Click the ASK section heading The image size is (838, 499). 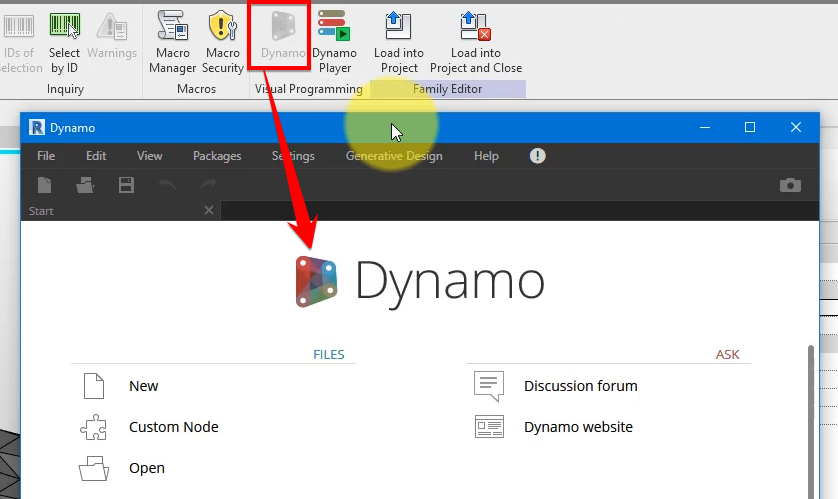[x=728, y=355]
